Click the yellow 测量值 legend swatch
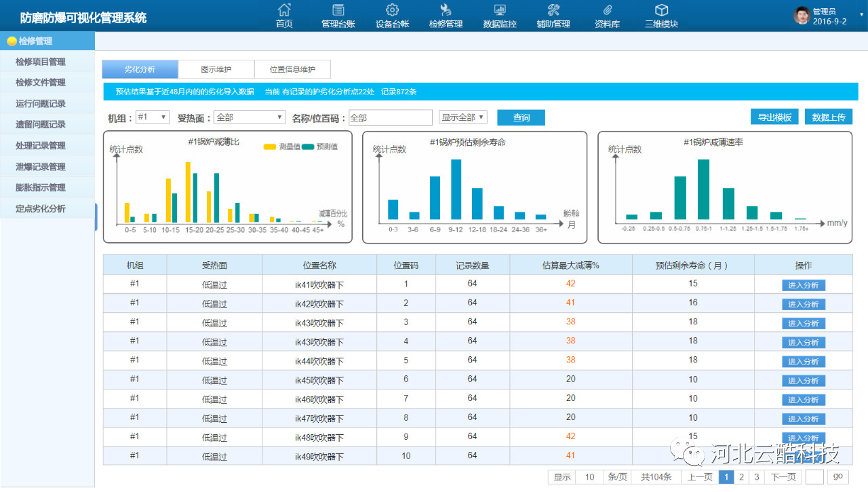The width and height of the screenshot is (868, 492). (270, 147)
